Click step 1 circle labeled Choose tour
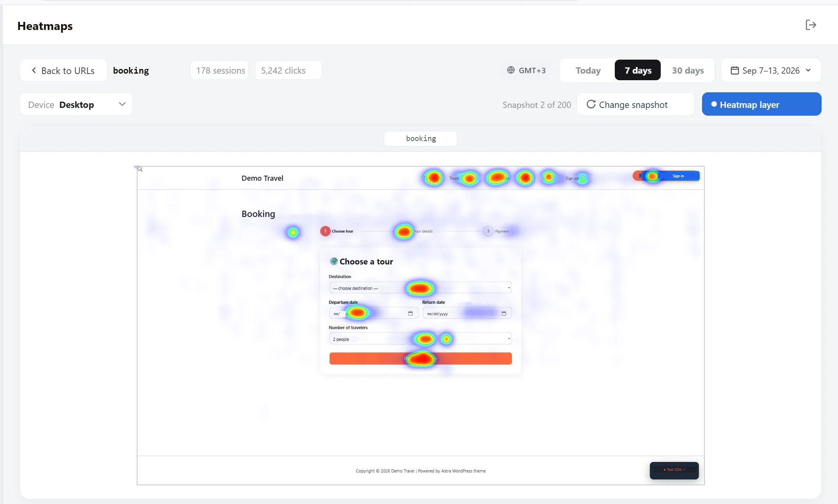838x504 pixels. (x=325, y=231)
